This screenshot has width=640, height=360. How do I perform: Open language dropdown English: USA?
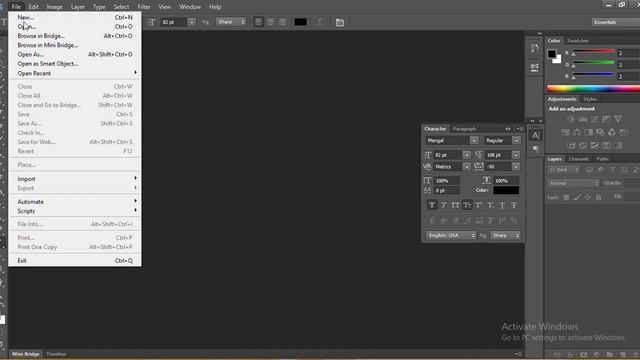pos(451,236)
